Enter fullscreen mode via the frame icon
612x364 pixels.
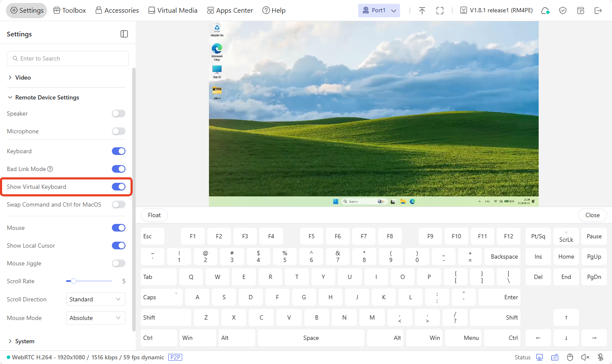point(440,11)
